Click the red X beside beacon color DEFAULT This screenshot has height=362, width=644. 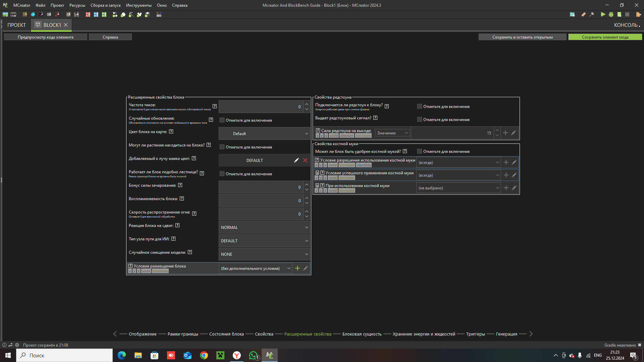coord(305,160)
